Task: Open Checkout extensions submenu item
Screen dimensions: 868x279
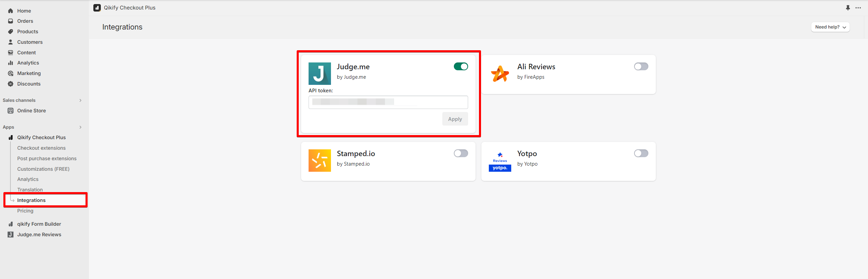Action: [x=41, y=148]
